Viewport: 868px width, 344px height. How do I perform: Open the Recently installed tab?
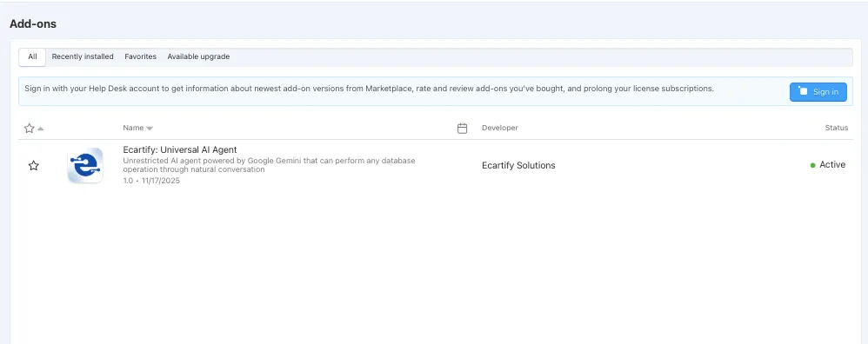tap(83, 57)
